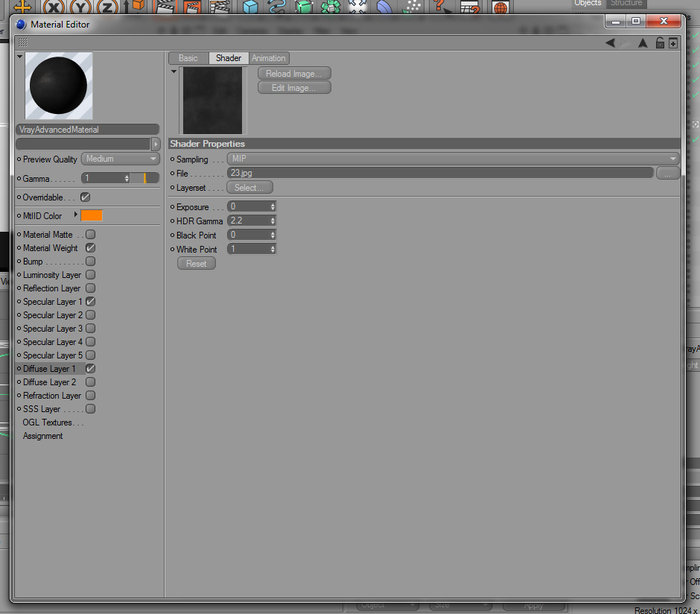Click the Reset button
Screen dimensions: 700x614
click(196, 263)
